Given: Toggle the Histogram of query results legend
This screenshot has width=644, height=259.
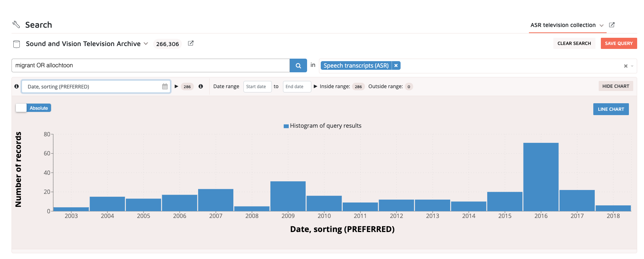Looking at the screenshot, I should point(322,126).
